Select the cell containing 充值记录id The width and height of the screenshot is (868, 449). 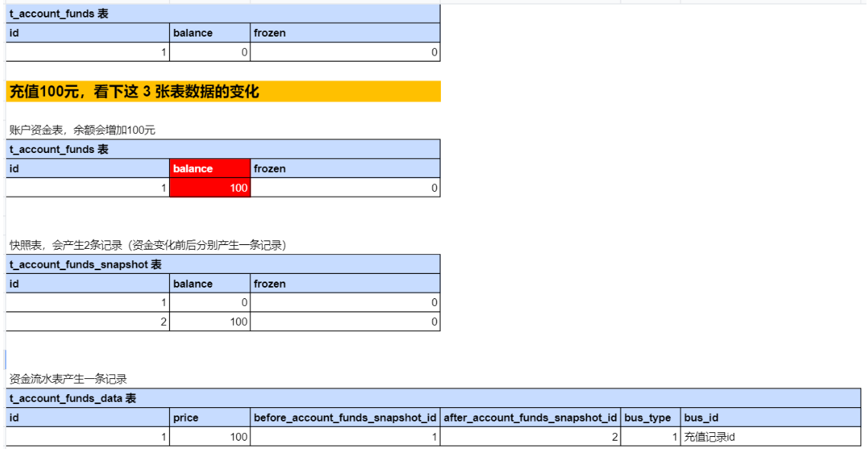pyautogui.click(x=770, y=437)
